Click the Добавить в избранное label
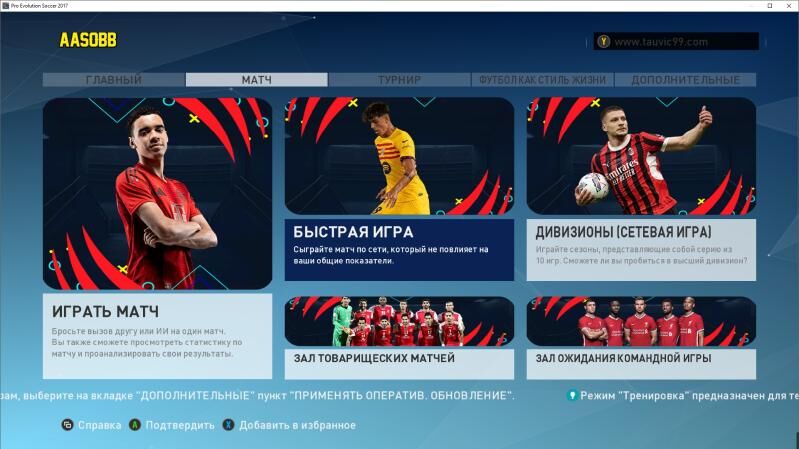 [x=297, y=425]
